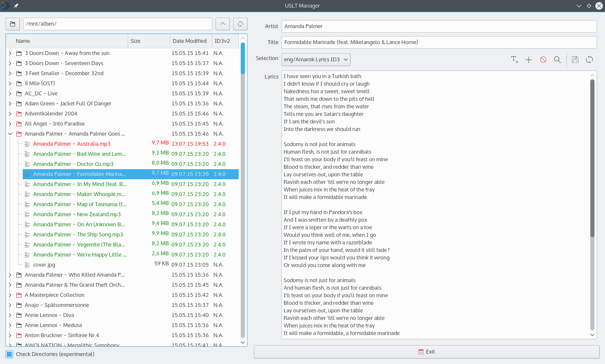This screenshot has width=605, height=364.
Task: Click the path field showing /mnt/alben/
Action: click(118, 24)
